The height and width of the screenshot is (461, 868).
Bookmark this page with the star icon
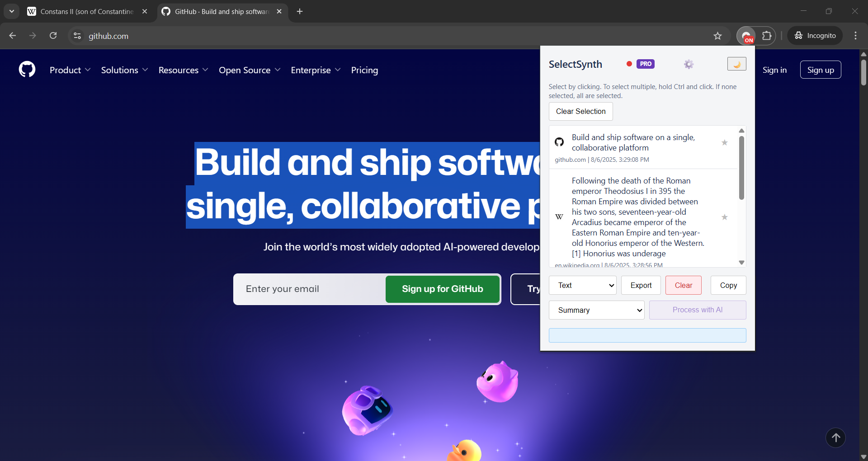[717, 36]
